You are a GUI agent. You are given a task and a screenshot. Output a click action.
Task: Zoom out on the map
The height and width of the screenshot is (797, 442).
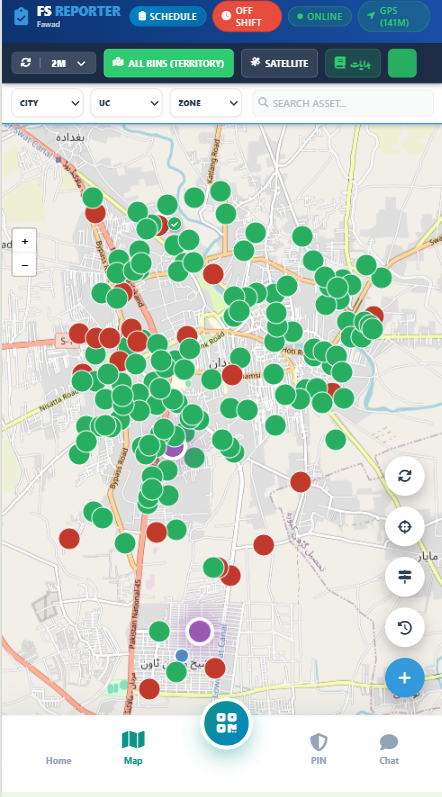(24, 265)
